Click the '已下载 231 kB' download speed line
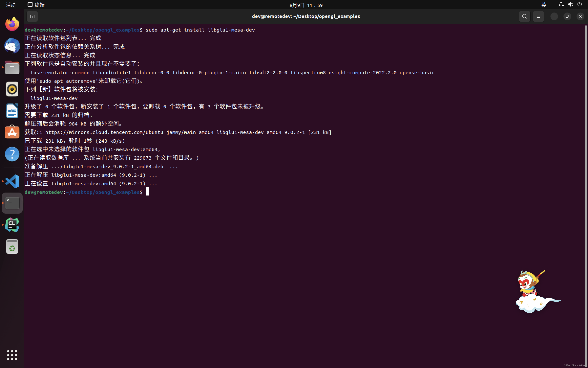Screen dimensions: 588x368 pyautogui.click(x=75, y=141)
